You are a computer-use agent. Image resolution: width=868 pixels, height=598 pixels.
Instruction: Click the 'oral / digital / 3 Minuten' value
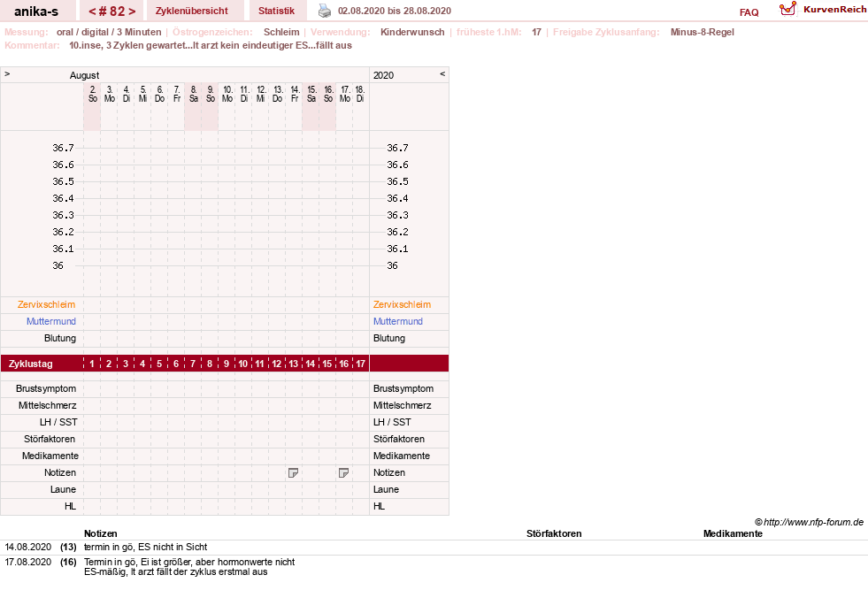click(x=109, y=32)
